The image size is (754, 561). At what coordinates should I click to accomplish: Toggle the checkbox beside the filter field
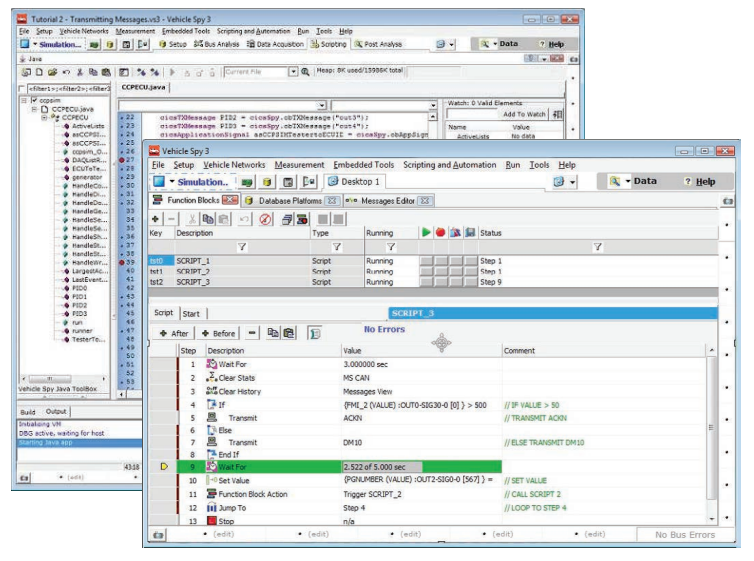click(x=22, y=88)
